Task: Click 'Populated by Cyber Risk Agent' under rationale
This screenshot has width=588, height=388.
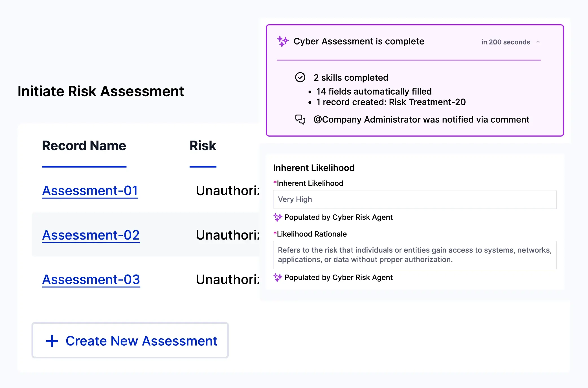Action: pos(339,277)
